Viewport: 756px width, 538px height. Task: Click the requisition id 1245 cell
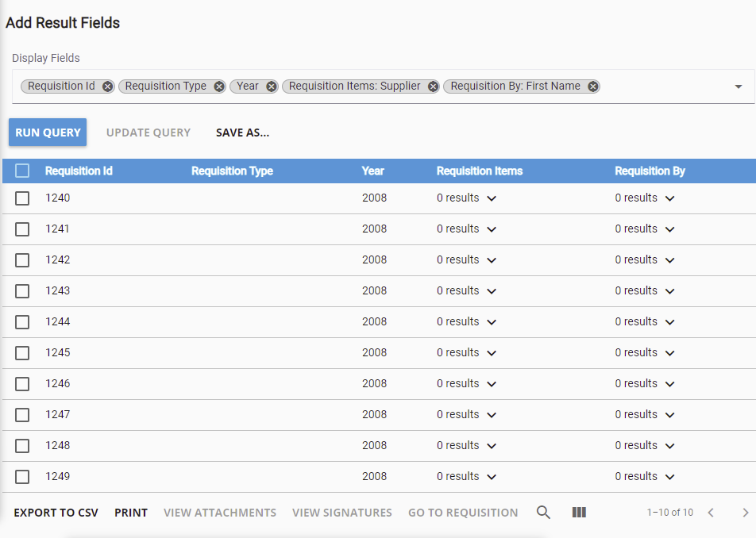pyautogui.click(x=58, y=352)
